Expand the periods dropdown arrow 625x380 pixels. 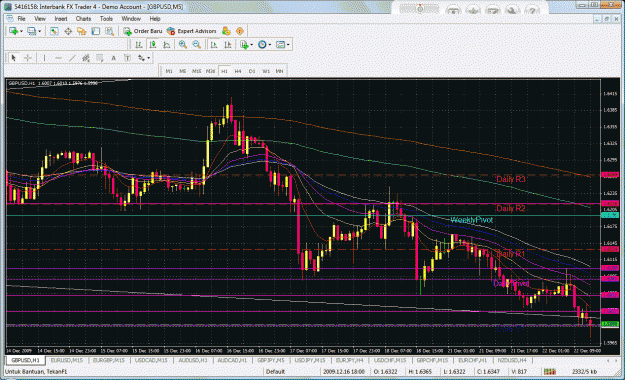269,45
